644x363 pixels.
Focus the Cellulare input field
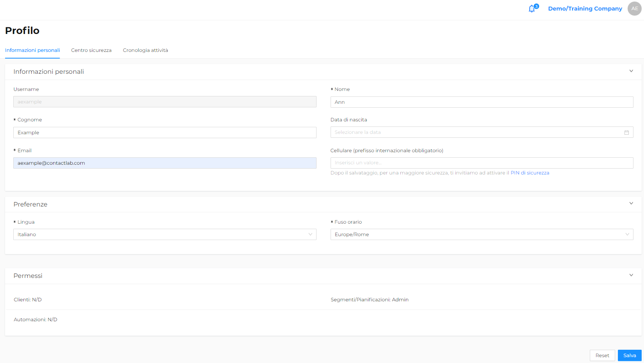click(482, 163)
